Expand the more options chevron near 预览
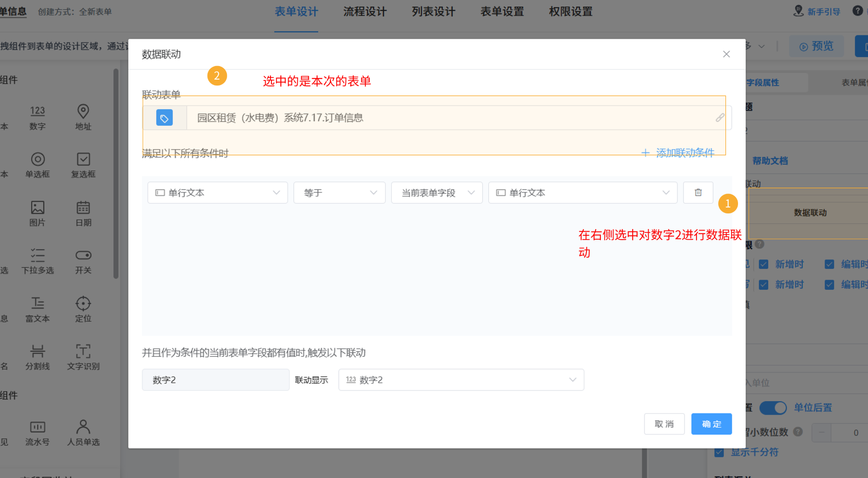The height and width of the screenshot is (478, 868). [x=761, y=46]
